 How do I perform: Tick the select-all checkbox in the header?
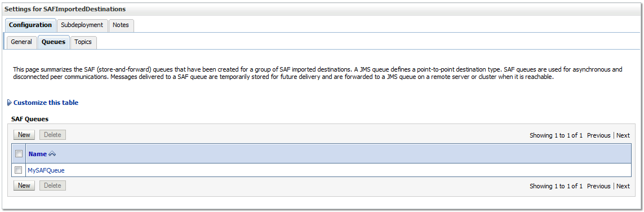tap(19, 154)
